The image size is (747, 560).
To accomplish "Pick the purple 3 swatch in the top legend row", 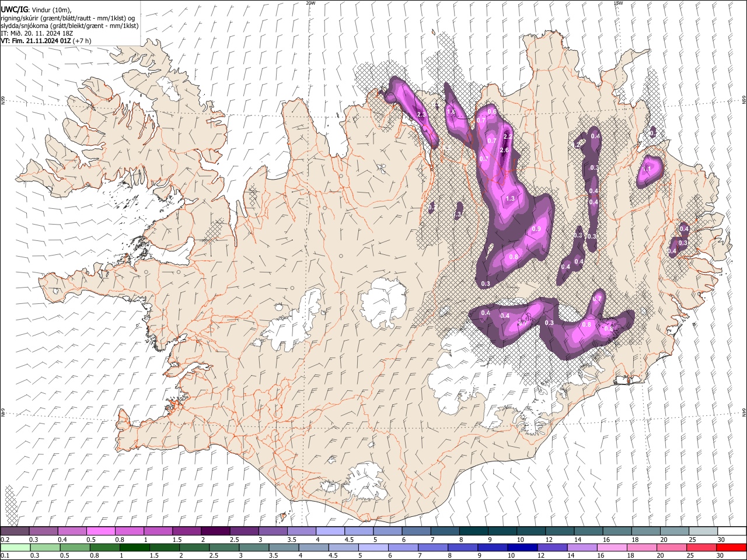I will (273, 531).
